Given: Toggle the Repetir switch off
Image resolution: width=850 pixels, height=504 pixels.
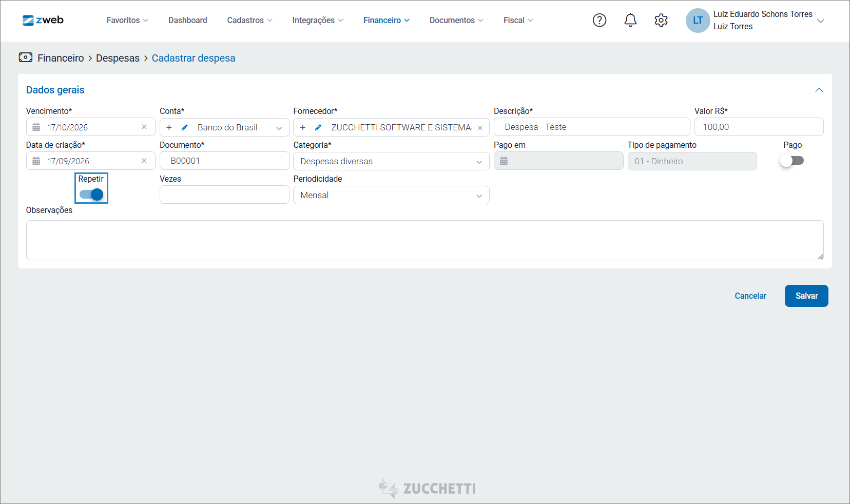Looking at the screenshot, I should click(x=91, y=195).
